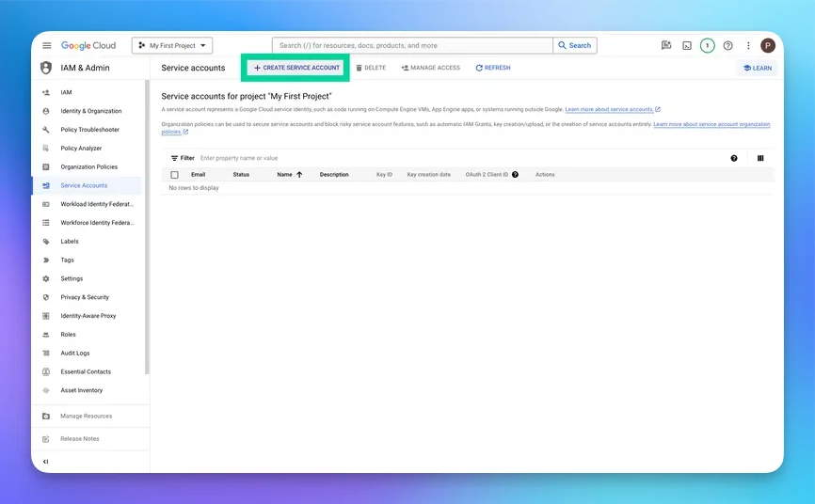The width and height of the screenshot is (815, 504).
Task: Sort by Status column header
Action: [x=241, y=175]
